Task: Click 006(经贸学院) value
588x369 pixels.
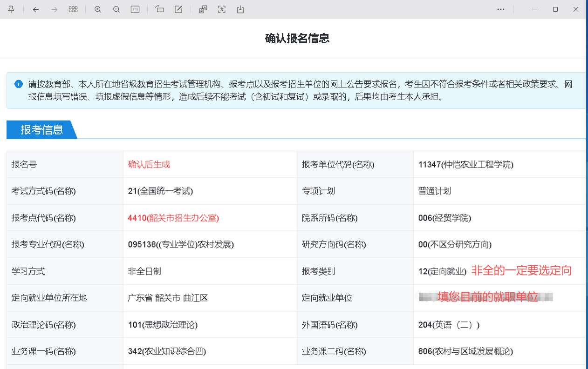Action: pyautogui.click(x=444, y=218)
